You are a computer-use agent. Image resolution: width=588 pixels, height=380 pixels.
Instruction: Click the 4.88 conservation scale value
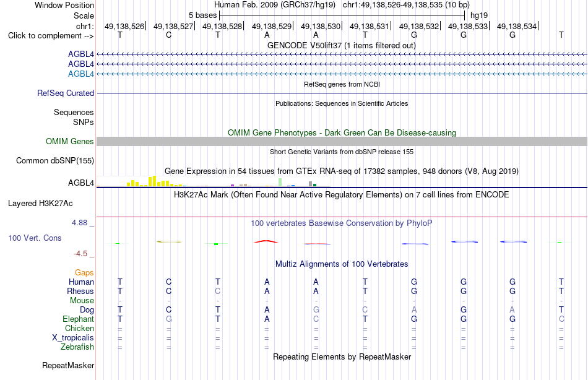tap(79, 223)
